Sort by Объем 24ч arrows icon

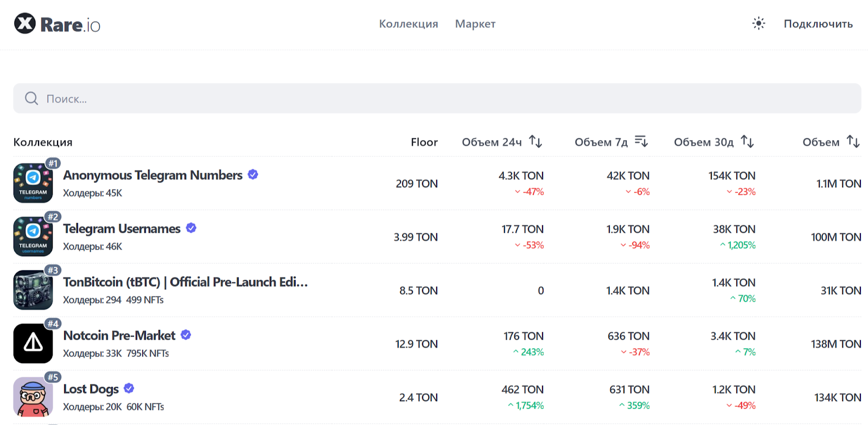click(535, 142)
